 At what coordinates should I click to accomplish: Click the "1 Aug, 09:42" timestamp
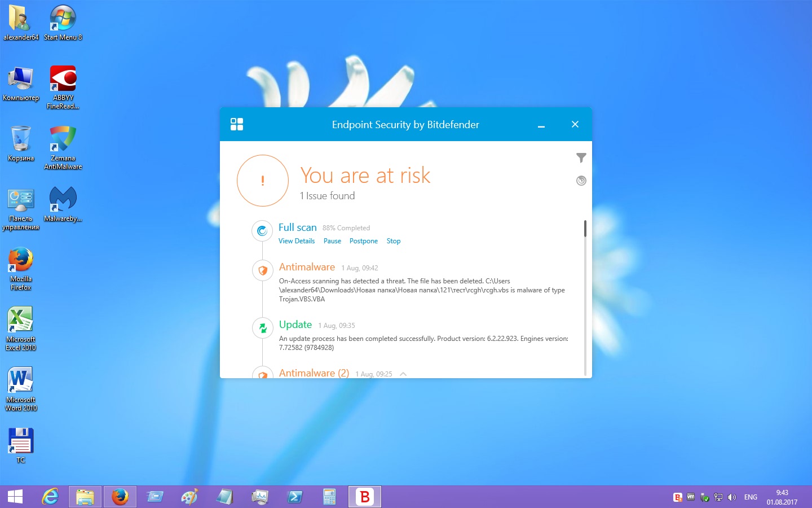pos(360,268)
